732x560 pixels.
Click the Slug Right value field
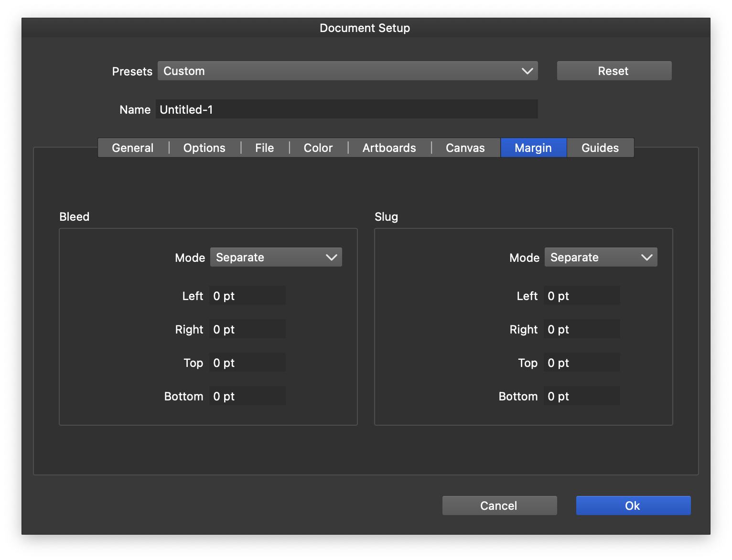581,329
